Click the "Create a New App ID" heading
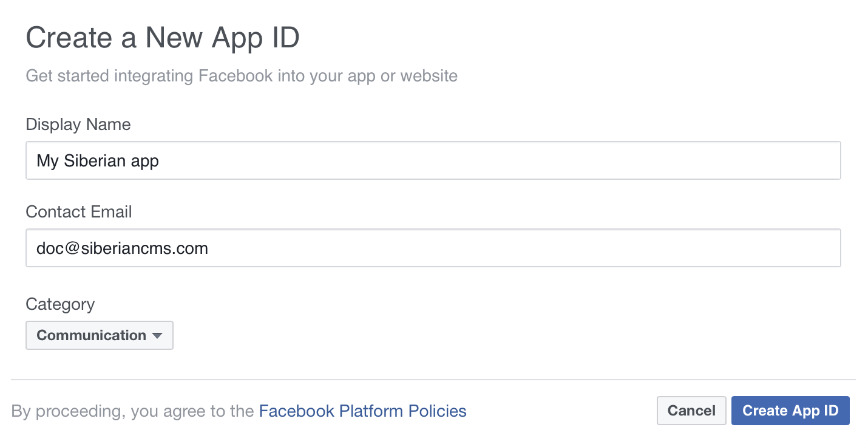Viewport: 868px width, 441px height. pos(163,39)
